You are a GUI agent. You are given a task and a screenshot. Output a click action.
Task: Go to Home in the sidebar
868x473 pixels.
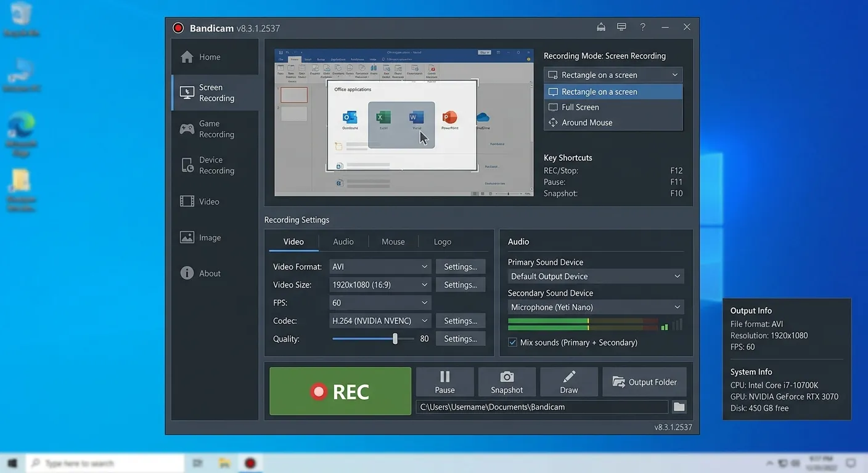click(215, 57)
